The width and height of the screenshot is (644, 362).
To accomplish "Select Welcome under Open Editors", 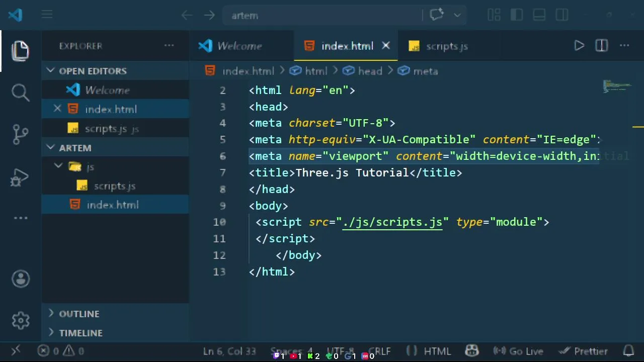I will (x=115, y=90).
